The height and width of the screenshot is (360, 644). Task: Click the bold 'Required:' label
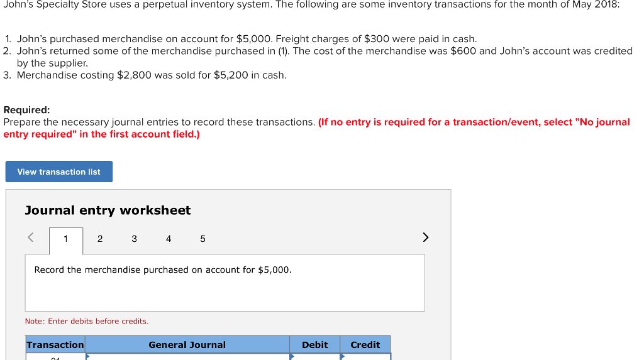click(26, 110)
